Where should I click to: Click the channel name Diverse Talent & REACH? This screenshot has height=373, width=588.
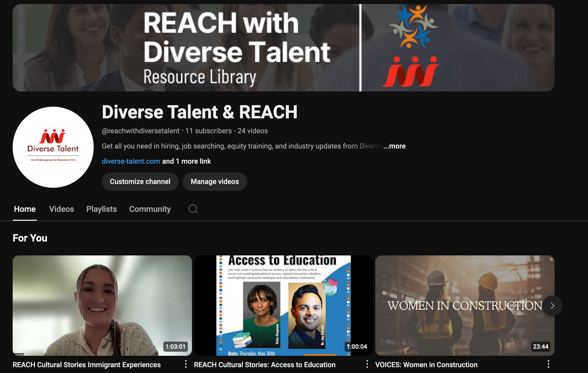click(200, 112)
